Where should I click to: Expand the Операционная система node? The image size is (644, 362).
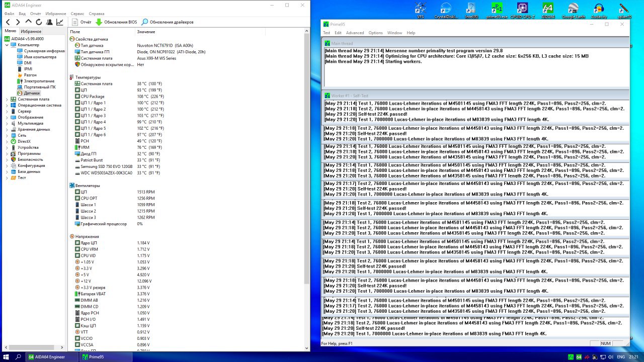7,105
